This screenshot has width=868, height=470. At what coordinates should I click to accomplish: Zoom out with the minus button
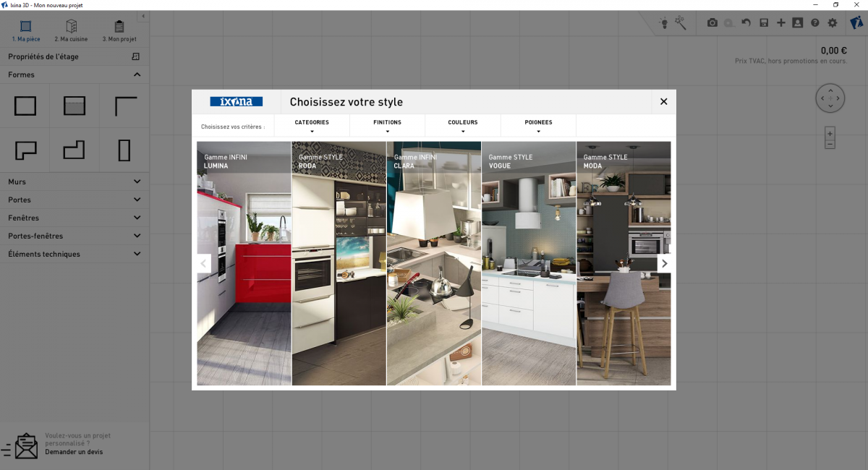tap(830, 144)
